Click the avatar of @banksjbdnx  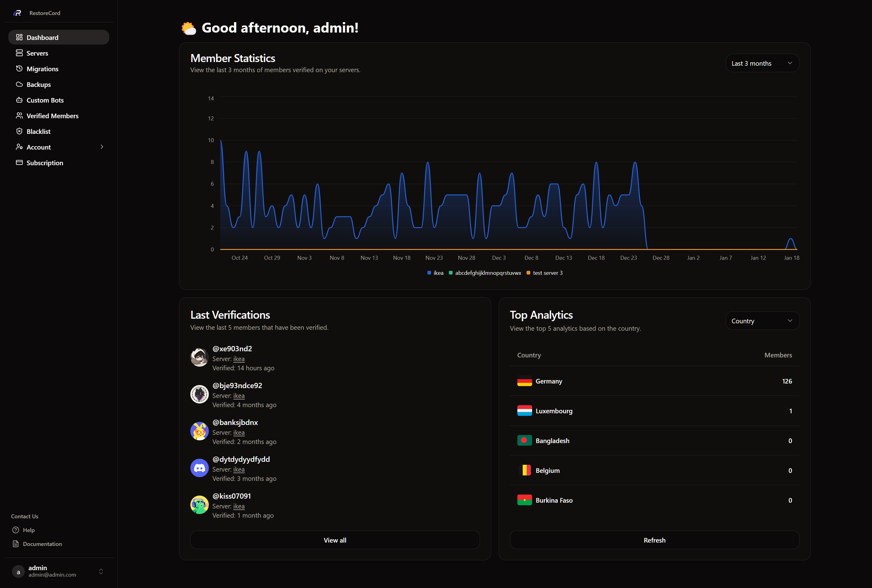[200, 431]
